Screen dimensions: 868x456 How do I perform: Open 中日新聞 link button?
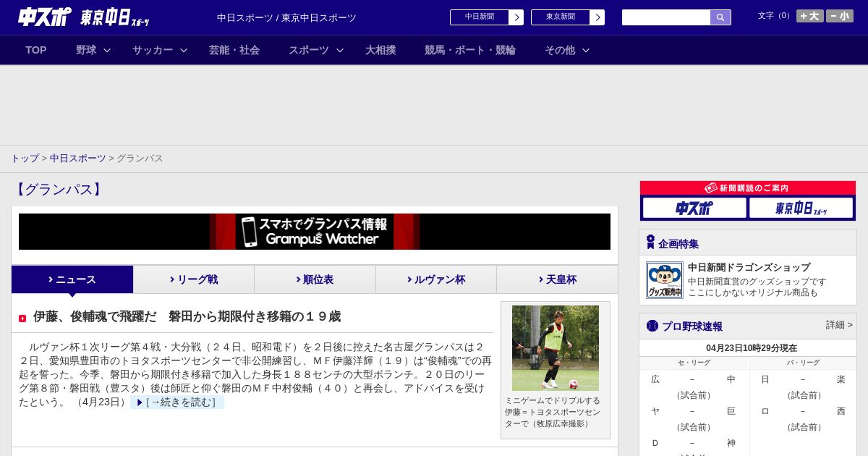click(x=479, y=17)
